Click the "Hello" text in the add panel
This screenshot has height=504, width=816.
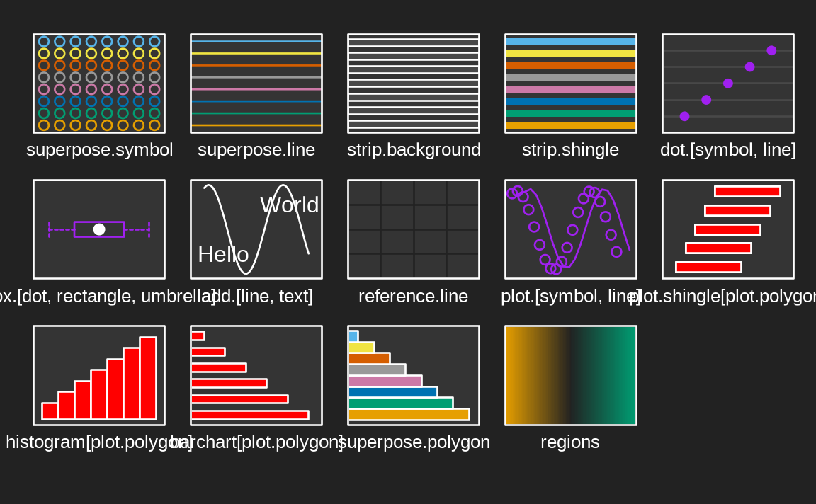pyautogui.click(x=223, y=254)
